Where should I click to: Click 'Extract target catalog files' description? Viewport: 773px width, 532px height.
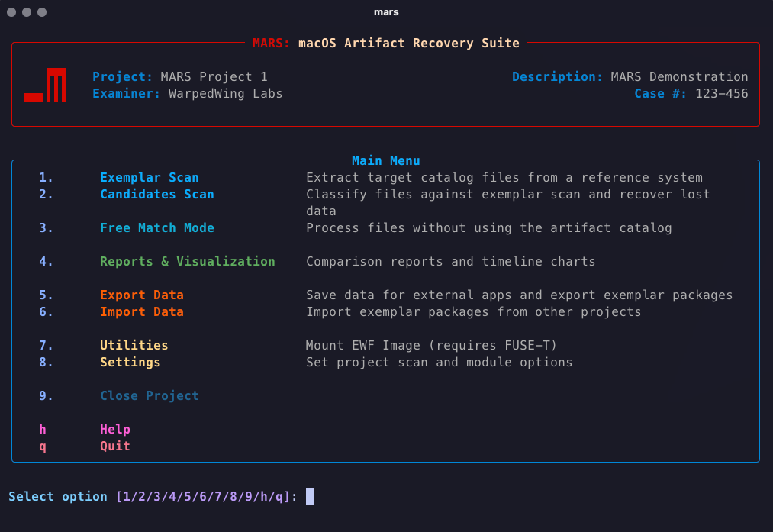pyautogui.click(x=504, y=178)
